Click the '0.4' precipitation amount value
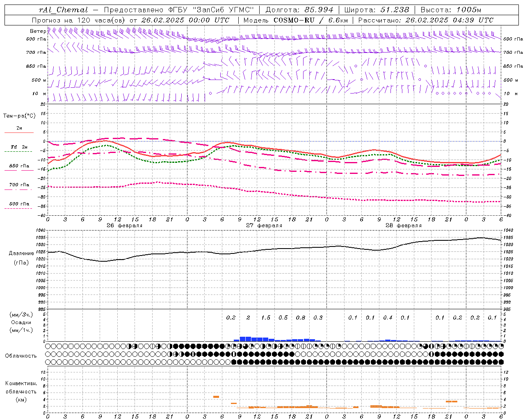The image size is (525, 420). [x=388, y=317]
